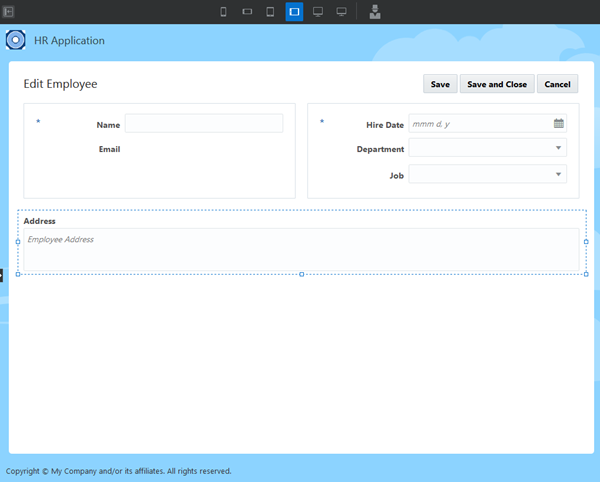Select the first desktop monitor preview icon

click(318, 12)
